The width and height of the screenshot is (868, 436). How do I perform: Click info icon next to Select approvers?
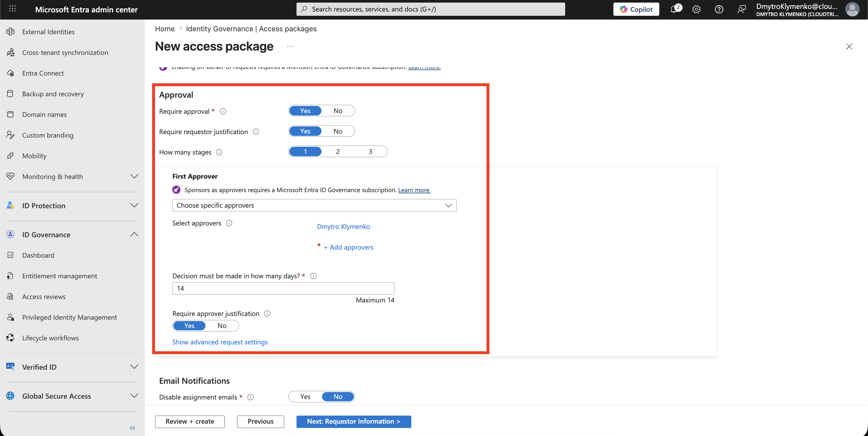pyautogui.click(x=229, y=223)
